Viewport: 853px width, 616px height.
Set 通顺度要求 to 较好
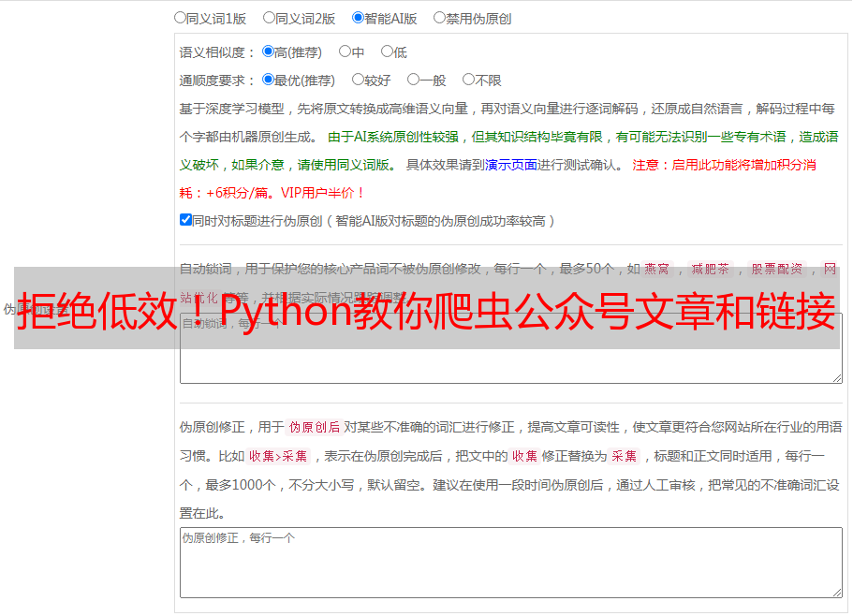click(358, 80)
